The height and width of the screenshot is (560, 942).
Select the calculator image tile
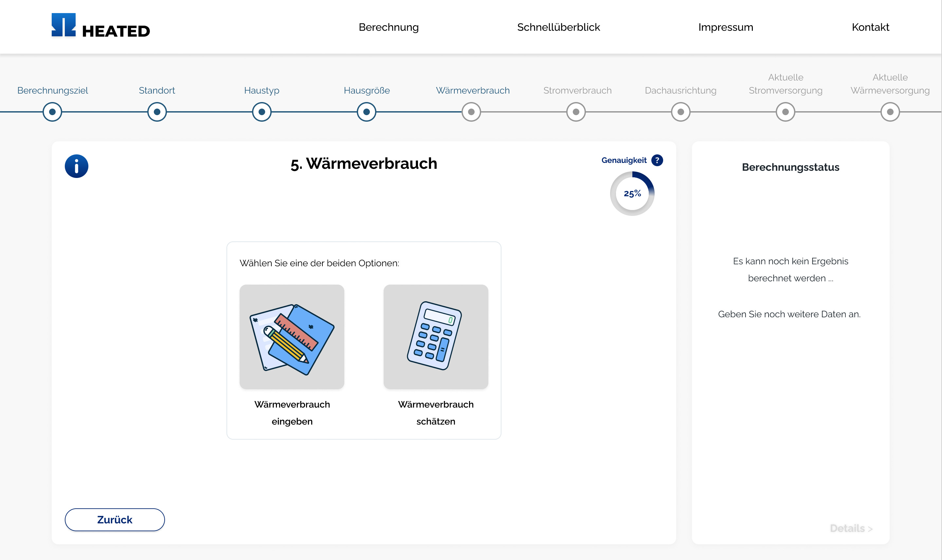click(436, 337)
